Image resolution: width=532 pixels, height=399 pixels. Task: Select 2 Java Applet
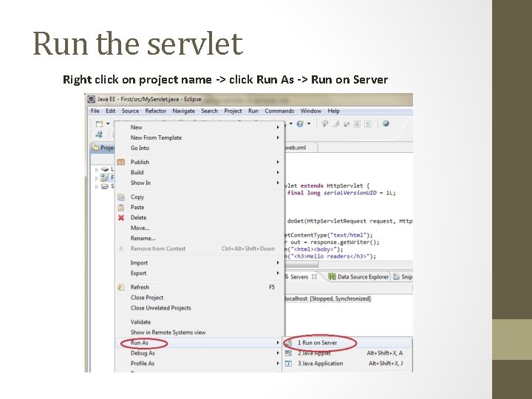click(x=348, y=353)
